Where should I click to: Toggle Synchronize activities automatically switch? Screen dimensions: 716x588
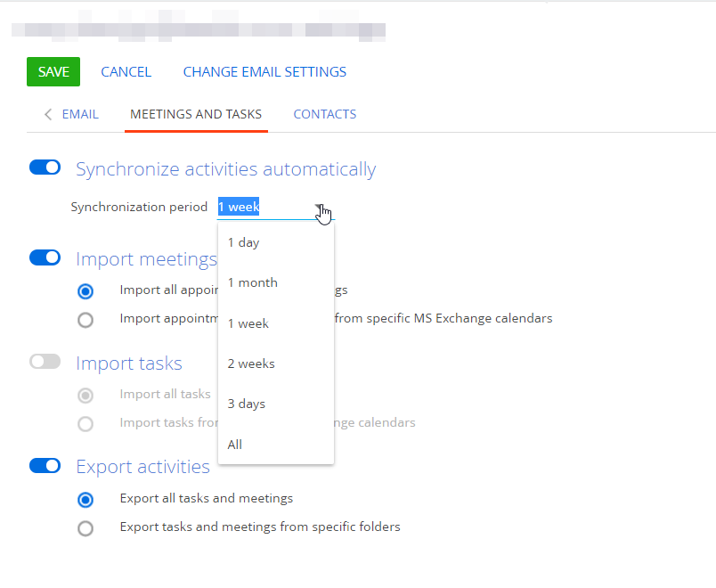pos(45,167)
